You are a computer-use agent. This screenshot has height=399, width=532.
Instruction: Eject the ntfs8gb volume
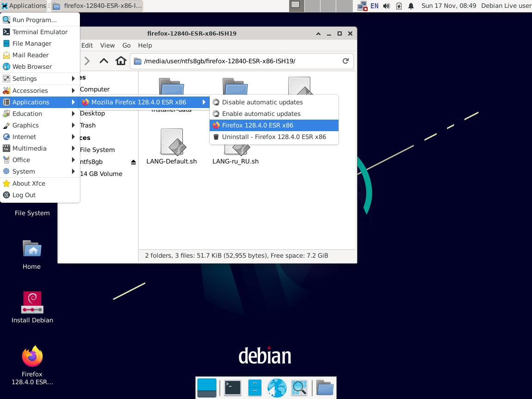click(133, 162)
